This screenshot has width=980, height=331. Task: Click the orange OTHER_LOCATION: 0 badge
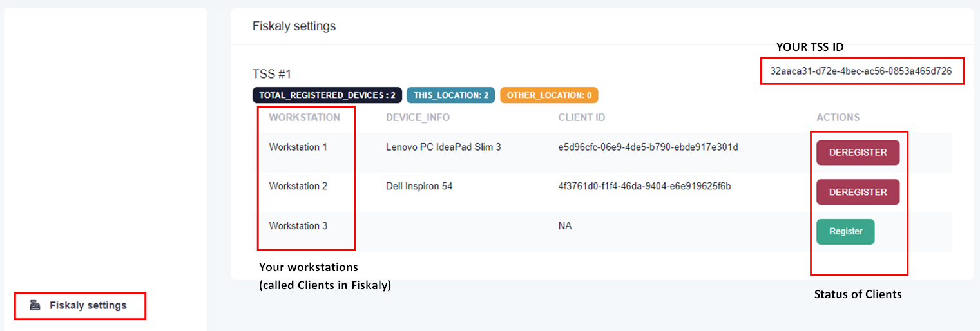tap(549, 95)
